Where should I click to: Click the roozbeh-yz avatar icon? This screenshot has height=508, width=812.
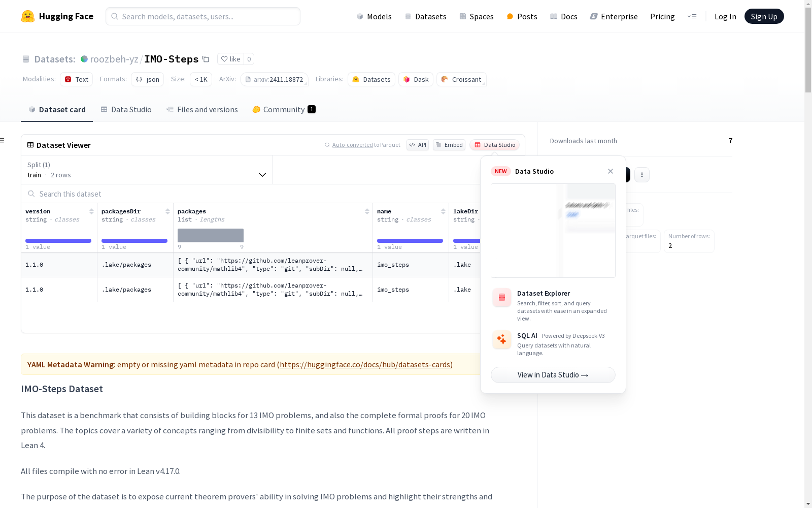click(84, 59)
